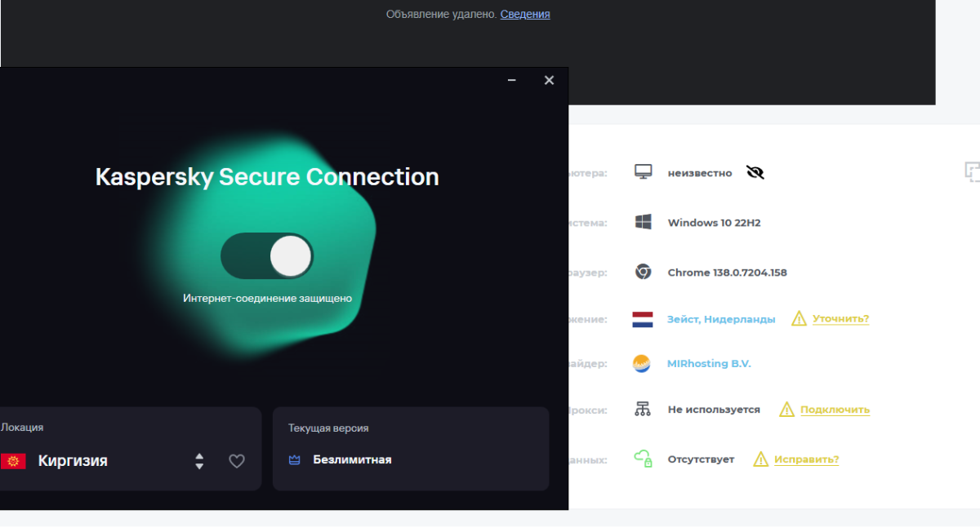
Task: Toggle the crossed-out eye icon next to неизвестно
Action: (755, 173)
